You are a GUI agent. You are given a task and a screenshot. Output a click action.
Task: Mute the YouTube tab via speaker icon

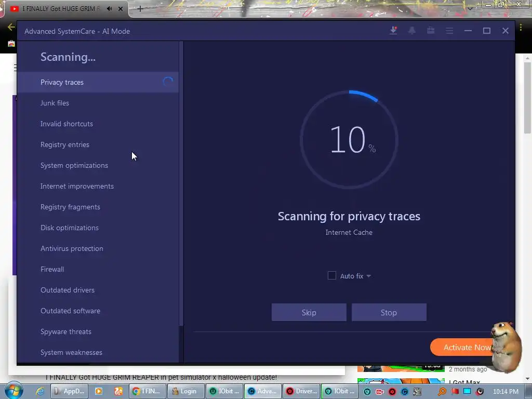(x=109, y=9)
